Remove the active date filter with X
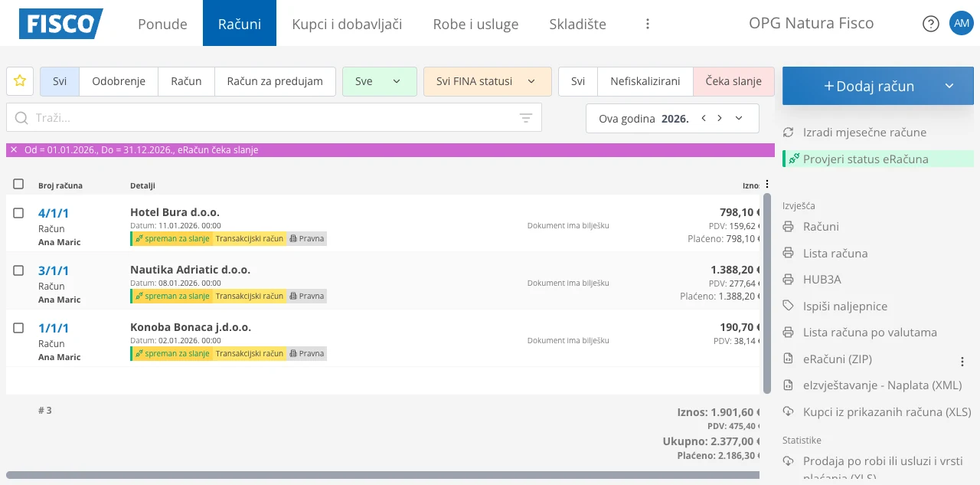The image size is (980, 485). coord(14,150)
